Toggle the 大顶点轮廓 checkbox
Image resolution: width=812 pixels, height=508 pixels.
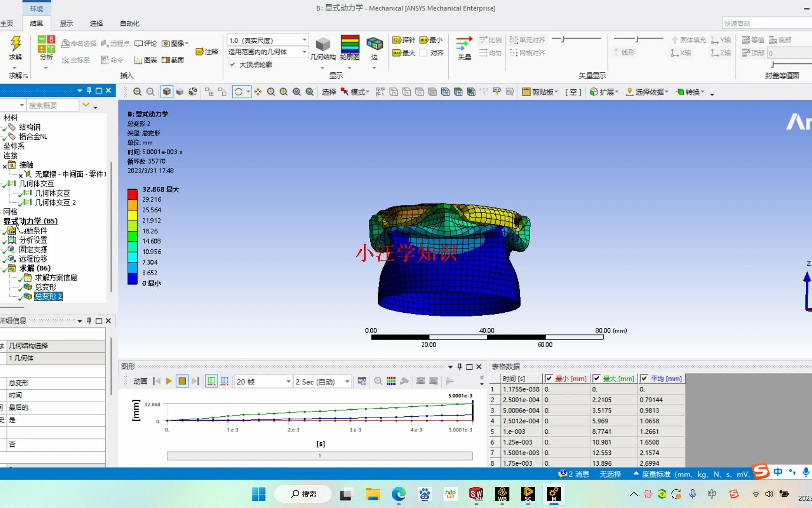pyautogui.click(x=232, y=64)
